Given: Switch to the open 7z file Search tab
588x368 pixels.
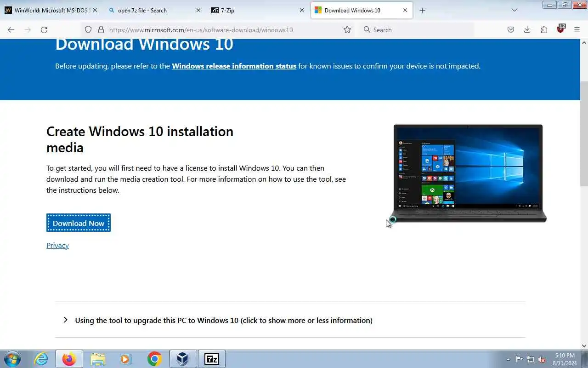Looking at the screenshot, I should coord(155,10).
